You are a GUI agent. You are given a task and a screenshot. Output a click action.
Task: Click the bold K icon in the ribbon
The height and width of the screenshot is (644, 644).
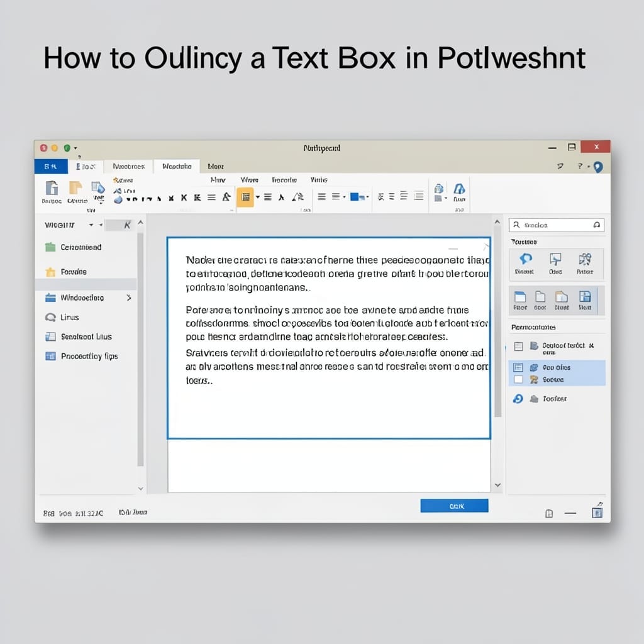click(x=184, y=198)
